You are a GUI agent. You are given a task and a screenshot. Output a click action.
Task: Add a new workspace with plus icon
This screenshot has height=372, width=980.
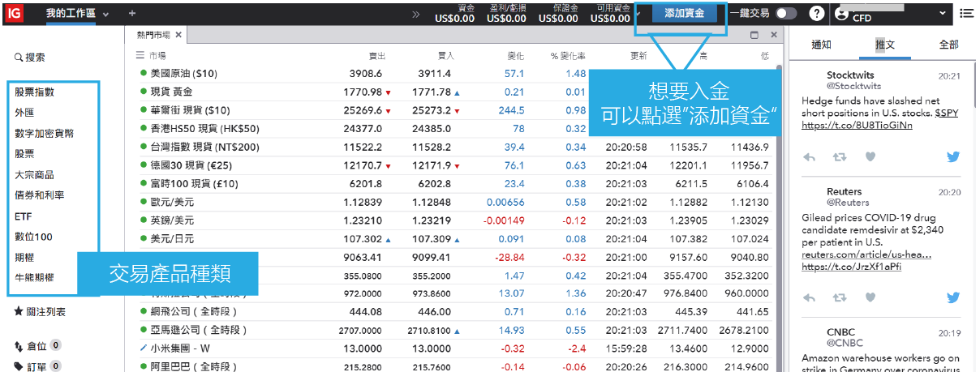pyautogui.click(x=132, y=14)
